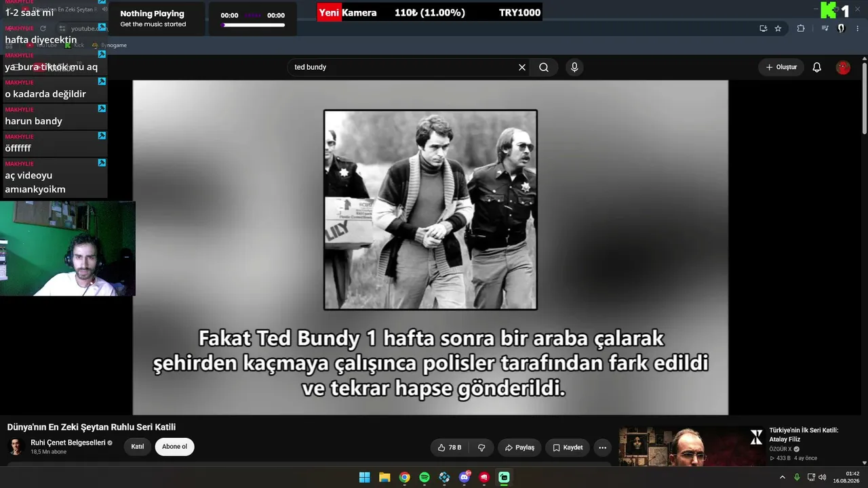
Task: Click the streamer webcam overlay
Action: point(68,248)
